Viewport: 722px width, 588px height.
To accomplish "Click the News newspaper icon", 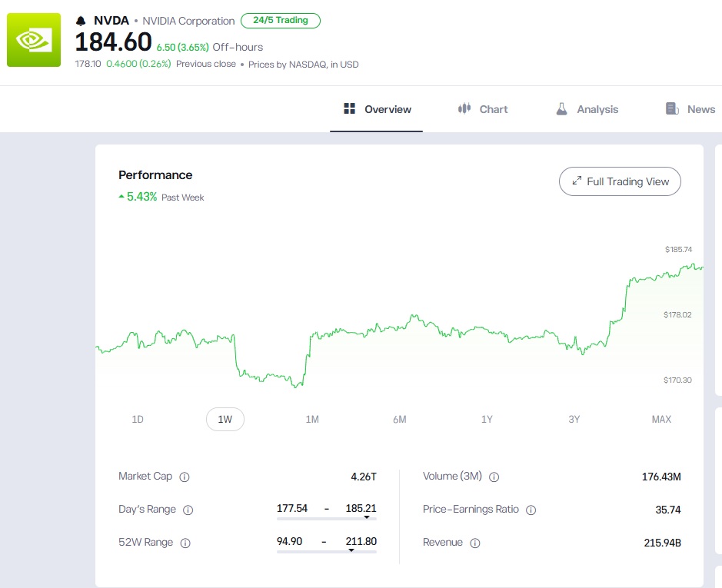I will tap(670, 108).
